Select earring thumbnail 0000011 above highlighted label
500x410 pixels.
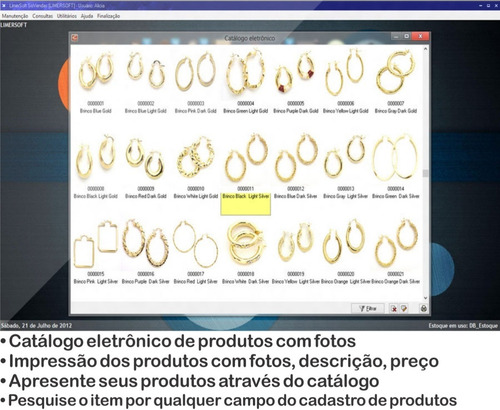[246, 158]
